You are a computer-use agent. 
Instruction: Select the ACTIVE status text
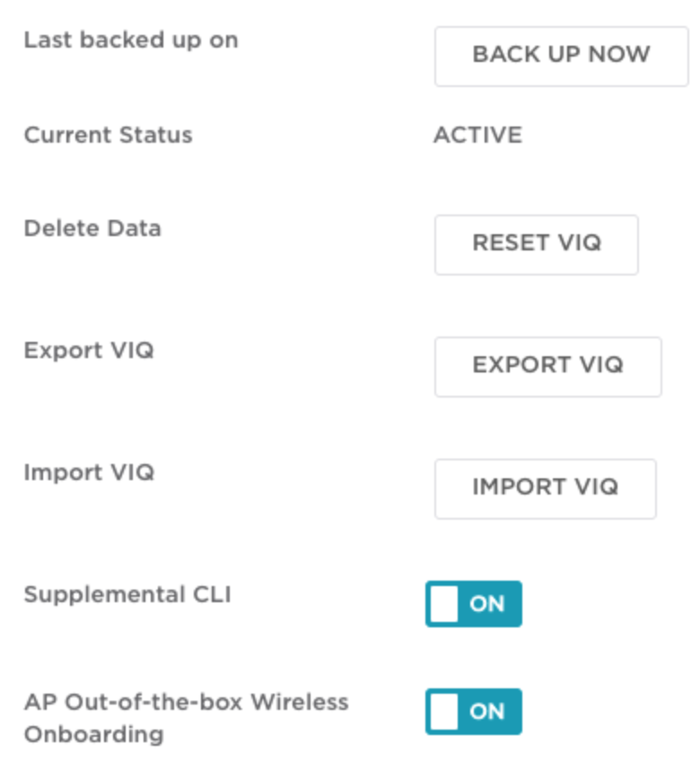click(477, 135)
